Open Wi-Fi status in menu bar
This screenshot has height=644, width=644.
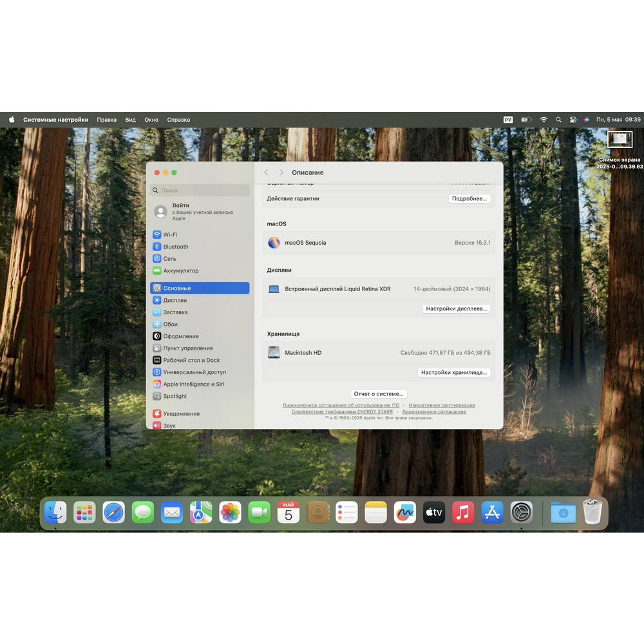pyautogui.click(x=544, y=120)
